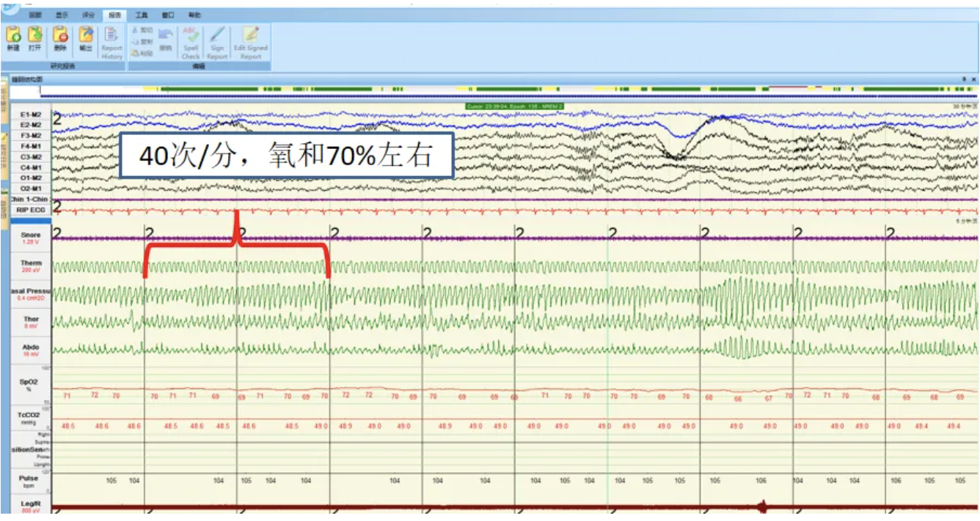Open the 帮助 ribbon tab

click(194, 15)
